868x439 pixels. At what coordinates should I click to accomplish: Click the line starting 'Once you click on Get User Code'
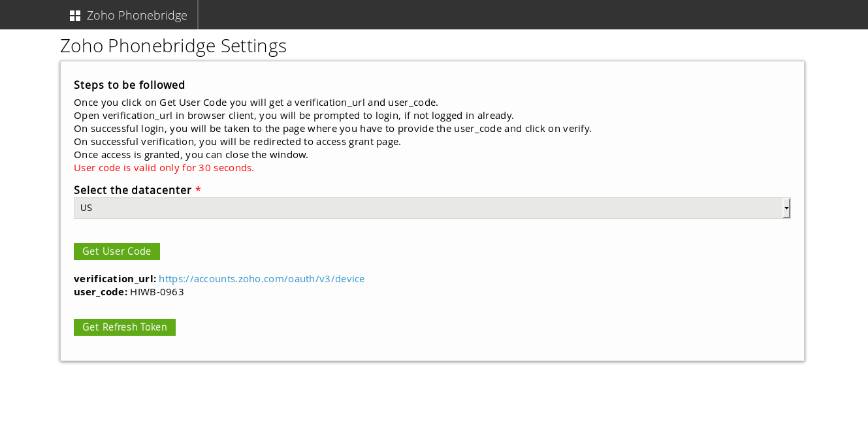click(256, 103)
